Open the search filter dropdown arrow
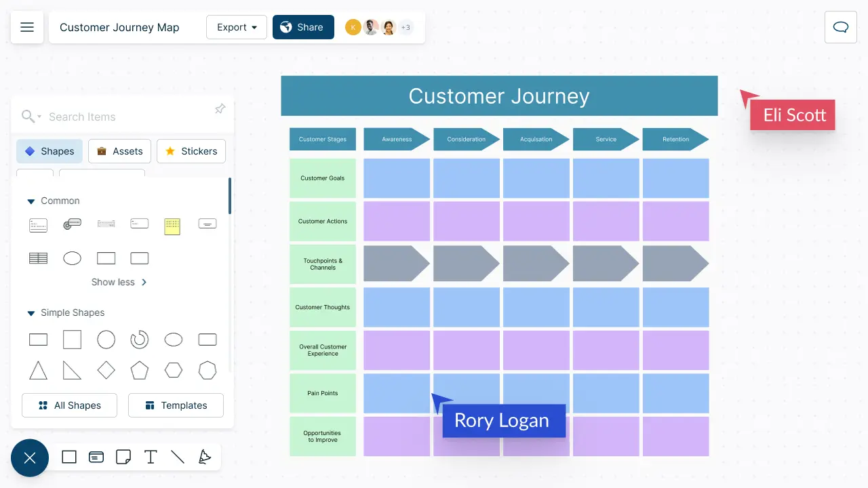The height and width of the screenshot is (488, 868). [x=39, y=117]
